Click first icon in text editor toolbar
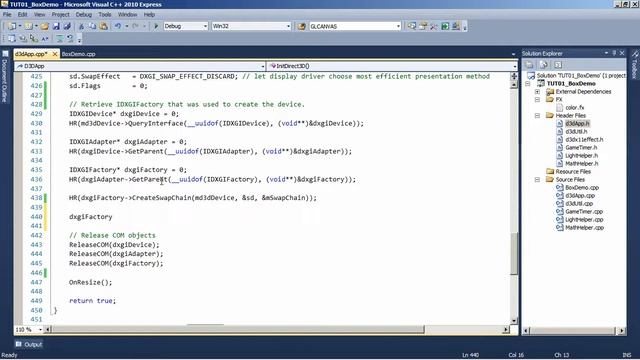Viewport: 640px width, 360px height. coord(11,39)
